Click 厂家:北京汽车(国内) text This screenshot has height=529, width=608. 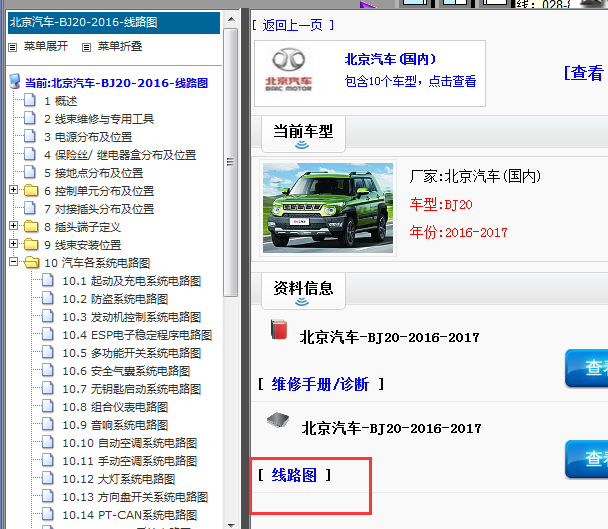pos(475,176)
